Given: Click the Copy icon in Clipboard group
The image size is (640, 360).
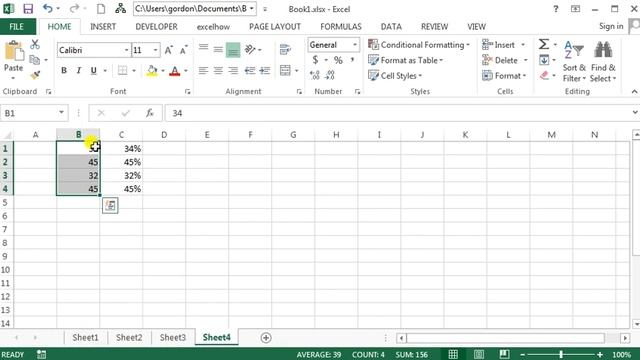Looking at the screenshot, I should (35, 60).
